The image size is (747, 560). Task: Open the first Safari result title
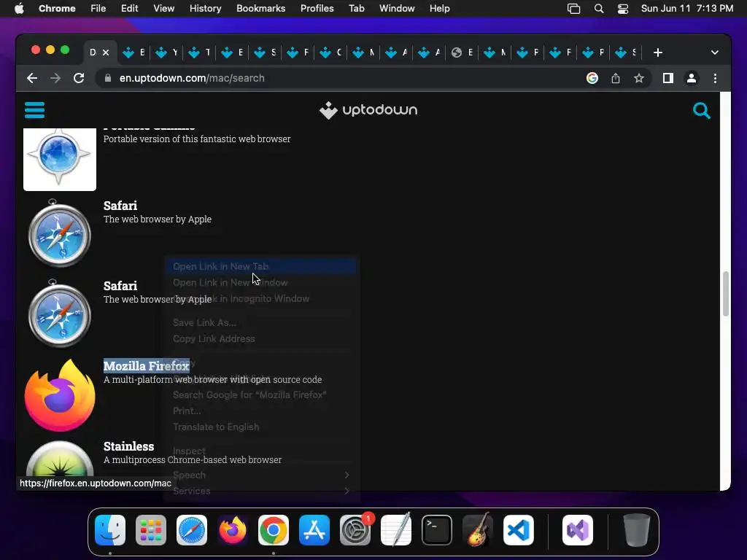click(x=120, y=205)
